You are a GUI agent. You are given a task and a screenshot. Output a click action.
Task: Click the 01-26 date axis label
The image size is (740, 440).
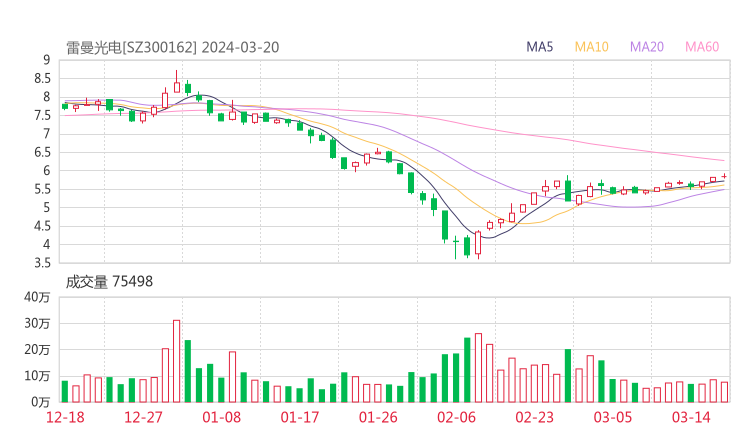pyautogui.click(x=378, y=417)
